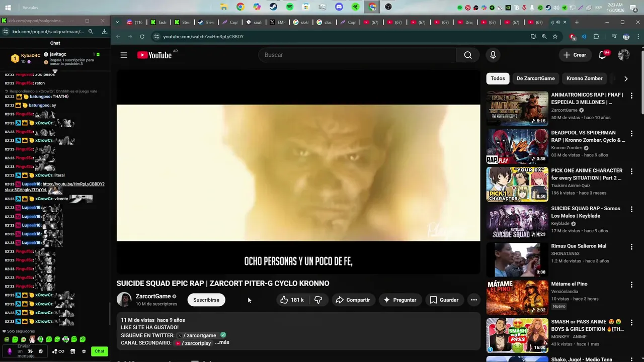Like the Suicide Squad Epic Rap video
The image size is (644, 362).
[x=292, y=300]
